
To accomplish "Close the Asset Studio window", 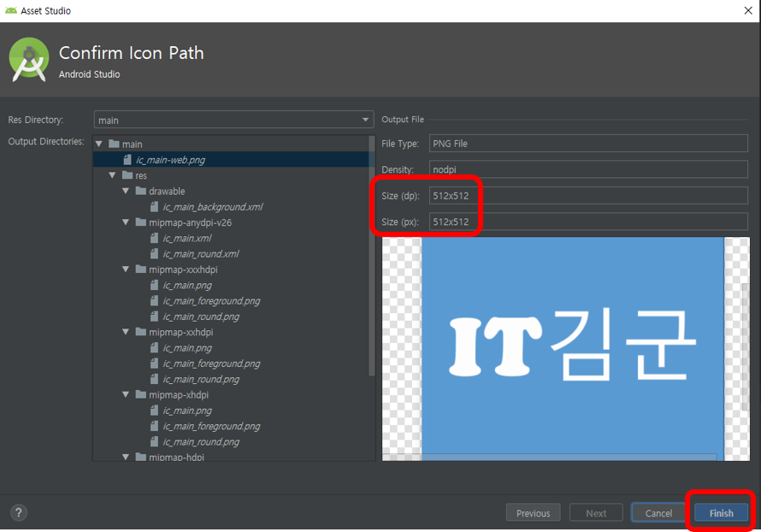I will click(x=748, y=10).
